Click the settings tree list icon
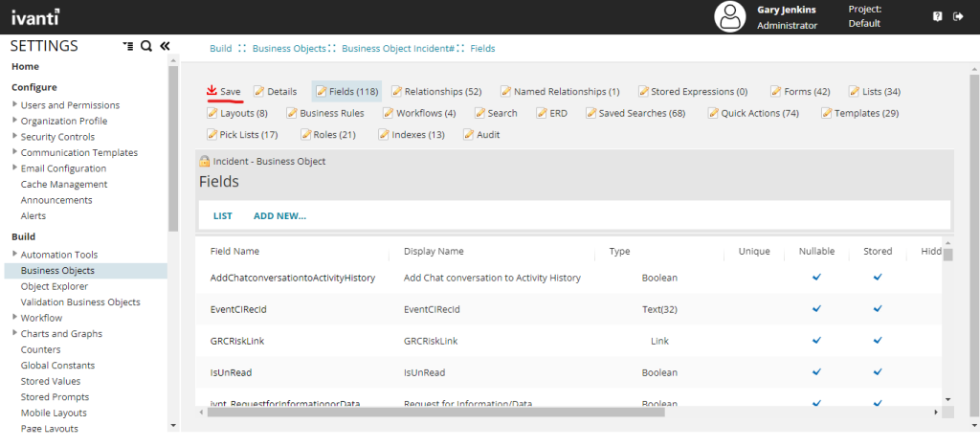980x447 pixels. click(128, 46)
